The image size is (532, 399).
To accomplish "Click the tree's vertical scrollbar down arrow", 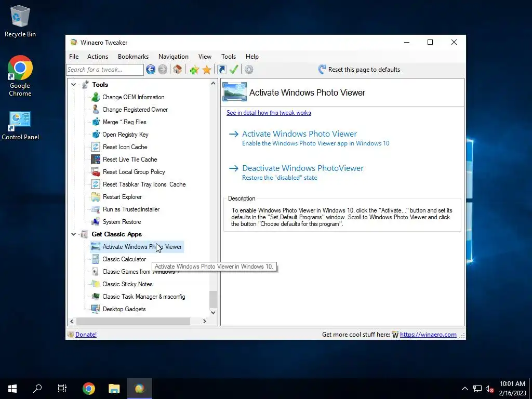I will (213, 312).
